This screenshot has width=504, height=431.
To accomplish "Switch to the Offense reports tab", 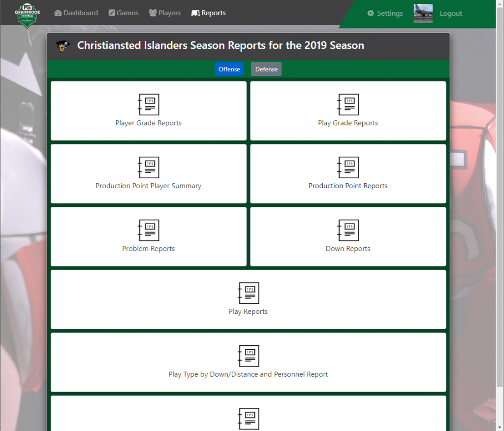I will coord(229,69).
